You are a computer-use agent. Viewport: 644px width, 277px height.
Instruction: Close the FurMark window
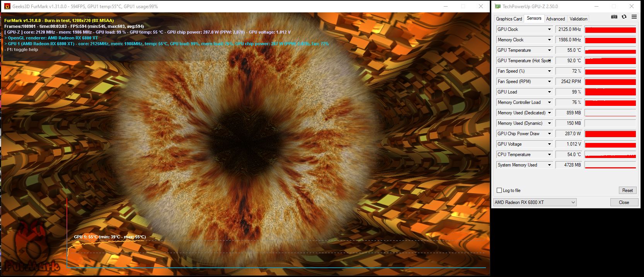click(481, 7)
